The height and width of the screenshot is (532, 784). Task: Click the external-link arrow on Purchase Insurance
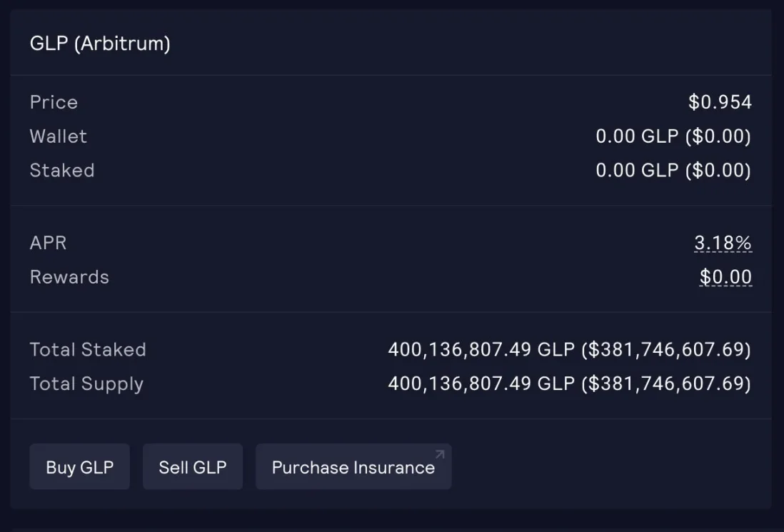(x=440, y=454)
